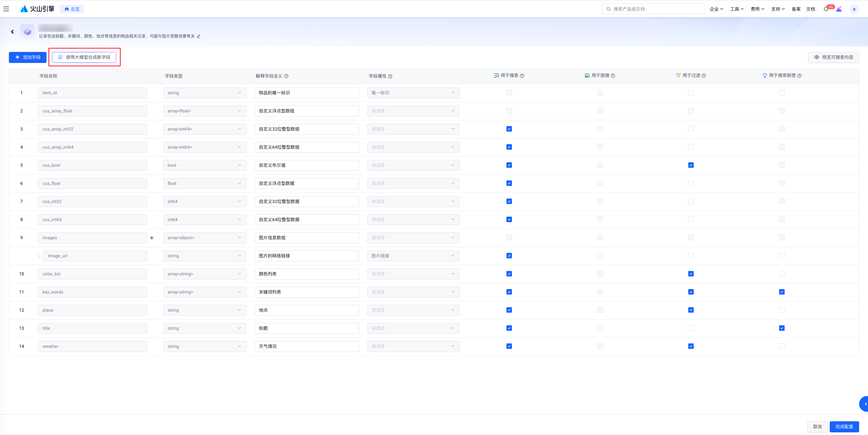Screen dimensions: 868x435
Task: Click the plus icon next to images field
Action: 152,238
